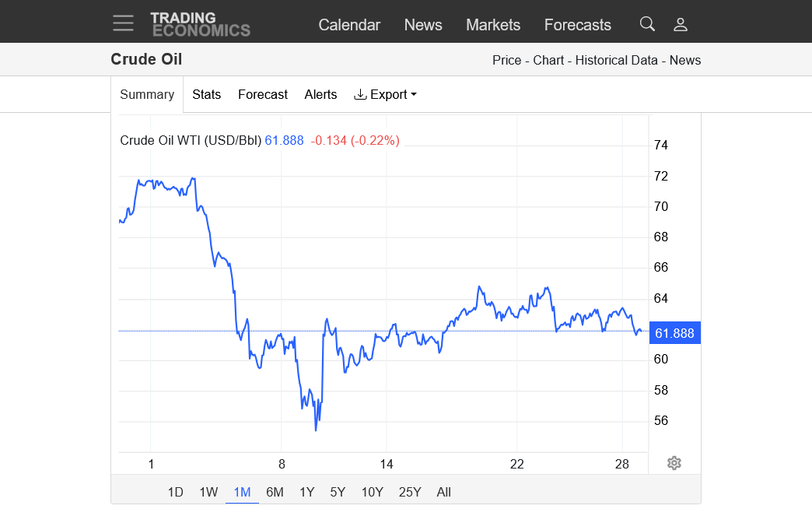
Task: Show All historical data range
Action: click(x=443, y=492)
